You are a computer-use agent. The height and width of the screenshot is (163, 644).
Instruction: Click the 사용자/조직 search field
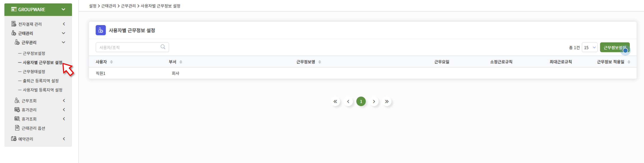132,47
